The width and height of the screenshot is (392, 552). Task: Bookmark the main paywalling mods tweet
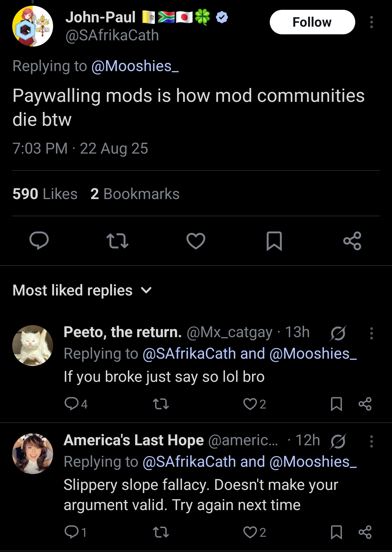pyautogui.click(x=274, y=241)
